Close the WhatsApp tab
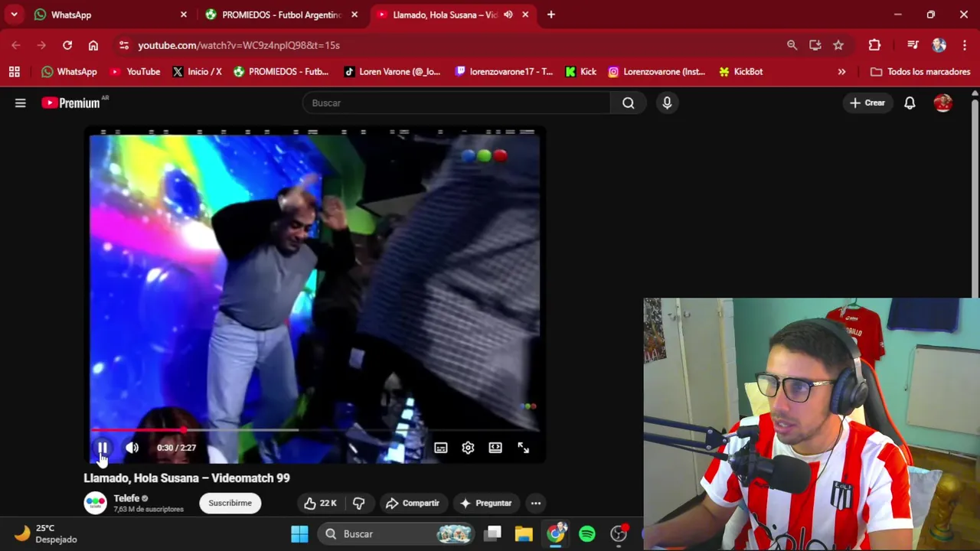This screenshot has height=551, width=980. pyautogui.click(x=184, y=15)
